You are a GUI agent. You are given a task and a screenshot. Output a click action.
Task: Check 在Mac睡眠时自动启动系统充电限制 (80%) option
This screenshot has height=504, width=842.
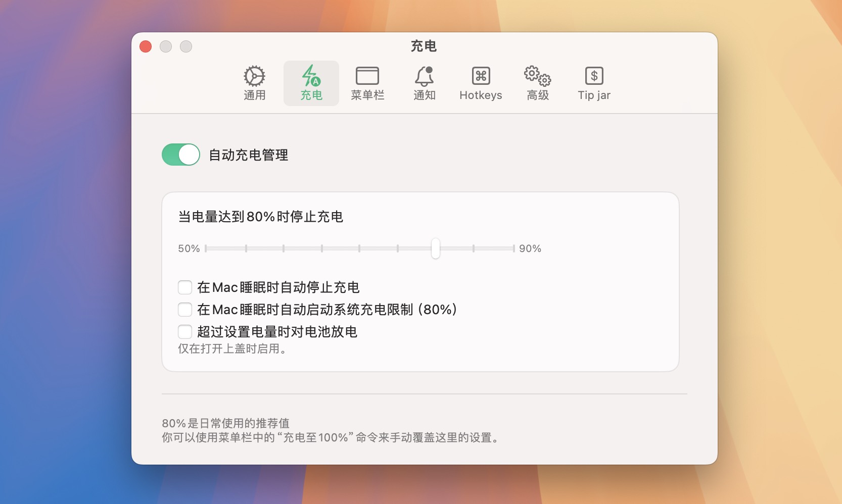[185, 310]
